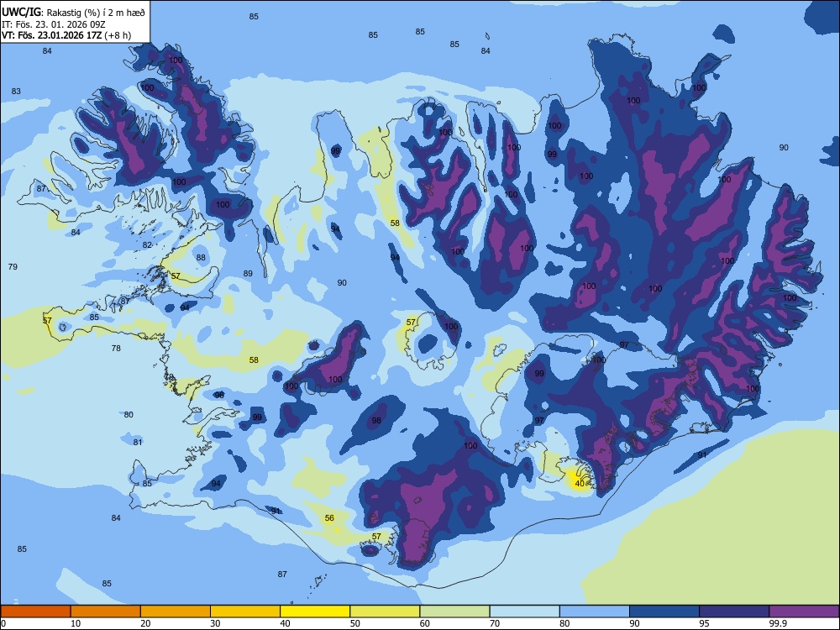
Task: Click the pale blue 70–80 legend swatch
Action: point(524,612)
